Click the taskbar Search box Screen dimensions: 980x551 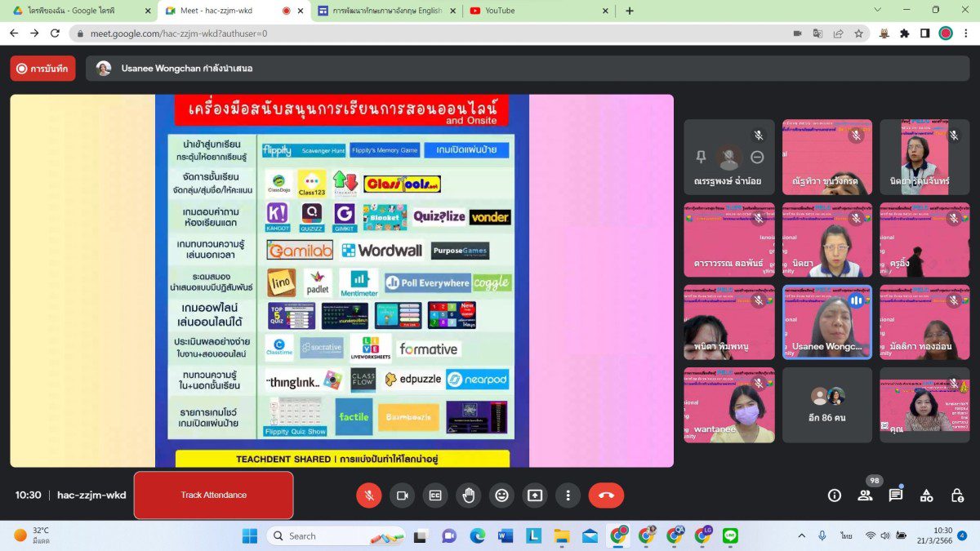click(335, 535)
